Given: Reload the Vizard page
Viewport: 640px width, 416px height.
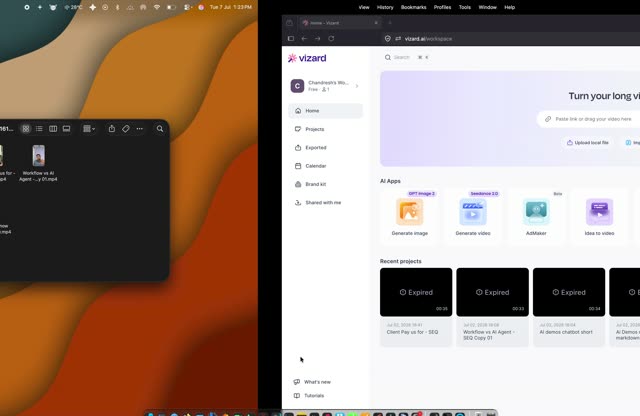Looking at the screenshot, I should click(x=331, y=38).
